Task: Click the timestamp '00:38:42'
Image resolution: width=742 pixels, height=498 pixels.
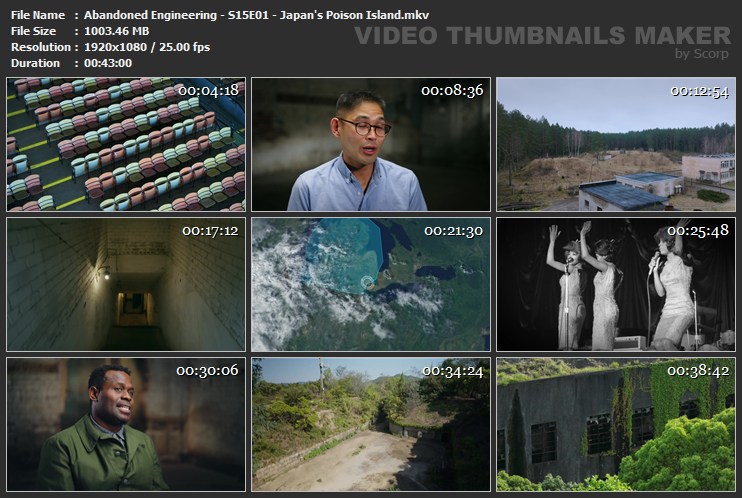Action: tap(698, 371)
